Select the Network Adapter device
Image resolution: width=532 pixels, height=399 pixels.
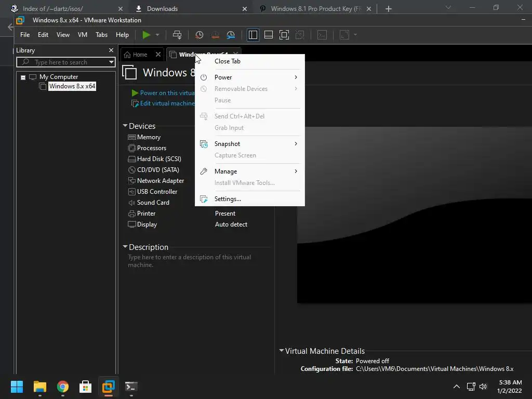(156, 180)
